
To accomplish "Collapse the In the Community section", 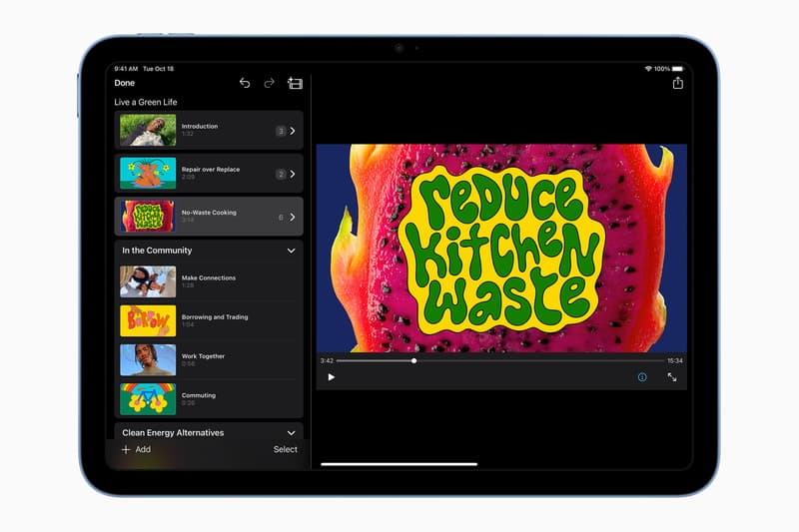I will click(x=291, y=251).
